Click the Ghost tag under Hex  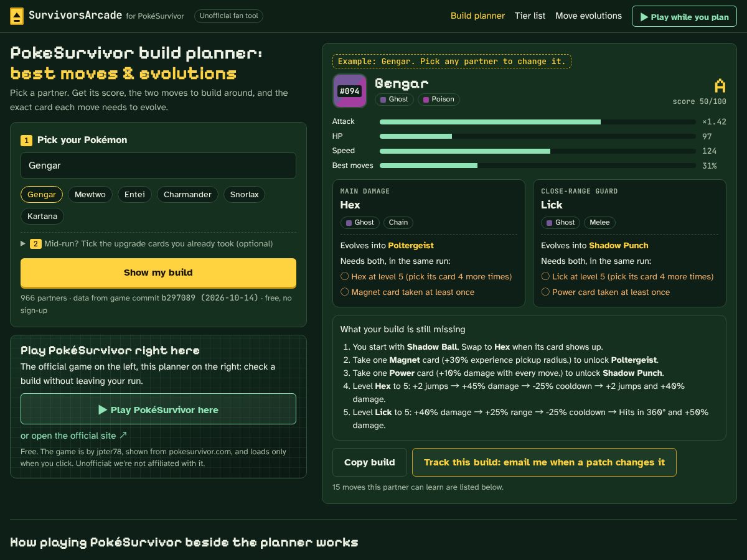[360, 222]
